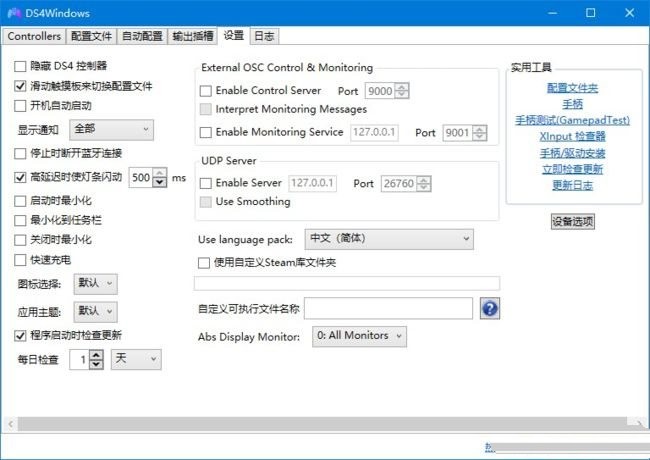Click 设备选项 button
The width and height of the screenshot is (650, 460).
tap(572, 222)
